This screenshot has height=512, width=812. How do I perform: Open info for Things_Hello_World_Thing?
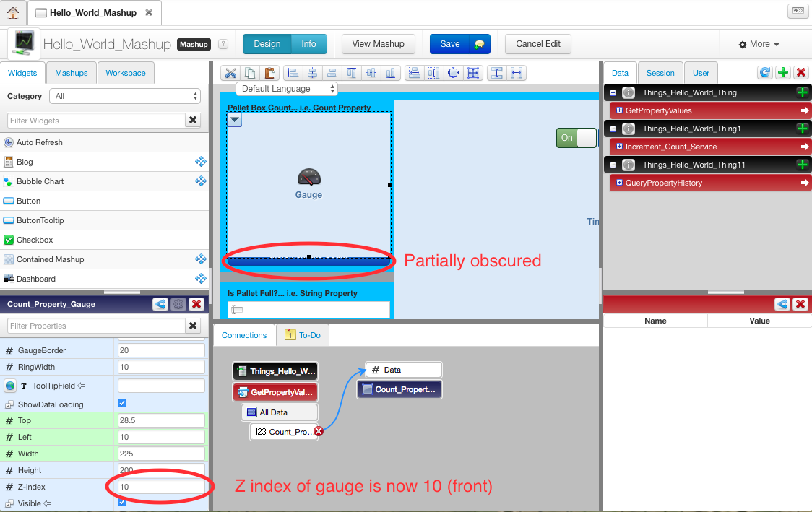629,92
